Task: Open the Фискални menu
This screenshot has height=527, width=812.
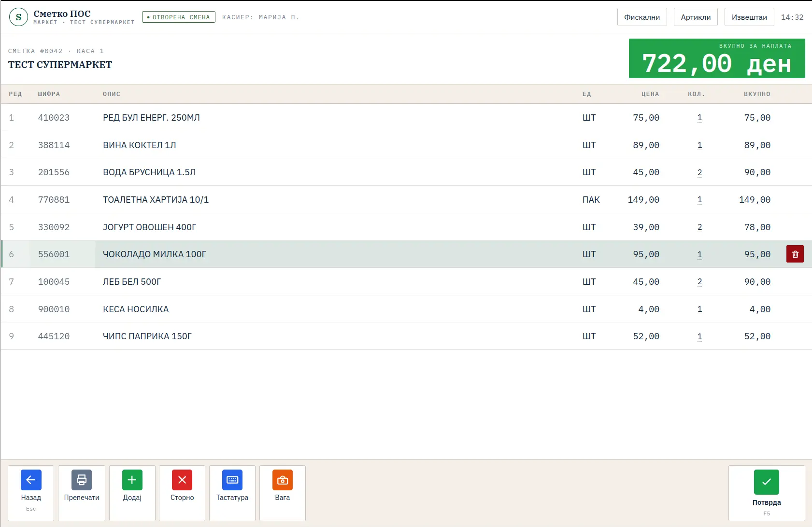Action: 642,17
